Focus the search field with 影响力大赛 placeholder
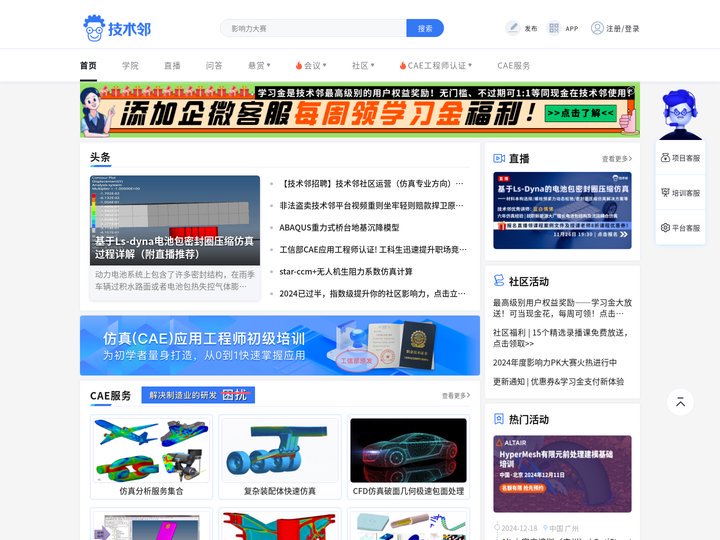 pyautogui.click(x=313, y=28)
